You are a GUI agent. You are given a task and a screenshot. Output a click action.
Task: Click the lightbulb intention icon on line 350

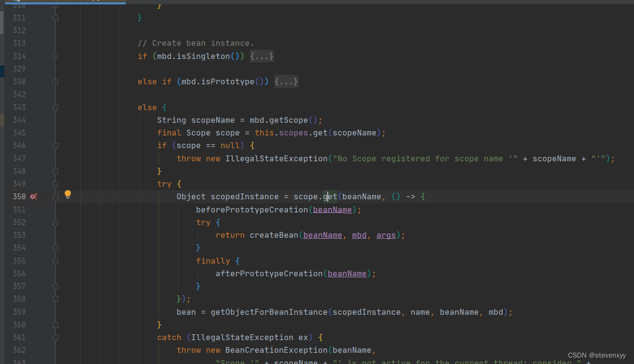click(x=68, y=195)
